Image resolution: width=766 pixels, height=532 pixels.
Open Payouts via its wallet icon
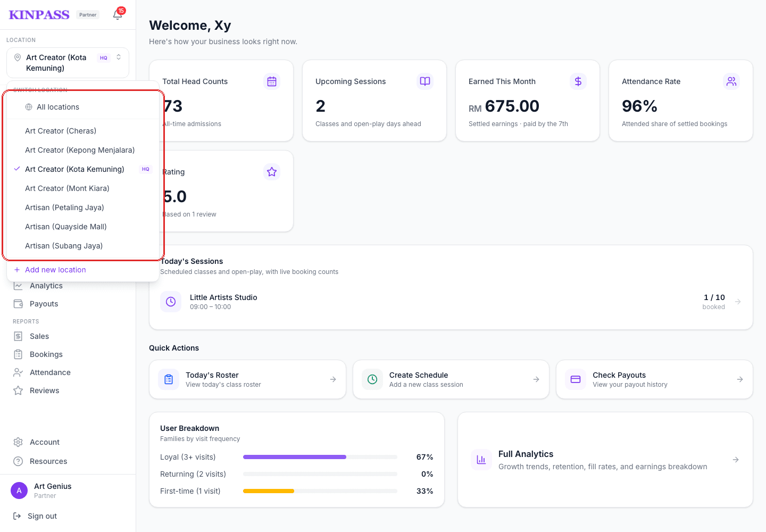point(18,304)
